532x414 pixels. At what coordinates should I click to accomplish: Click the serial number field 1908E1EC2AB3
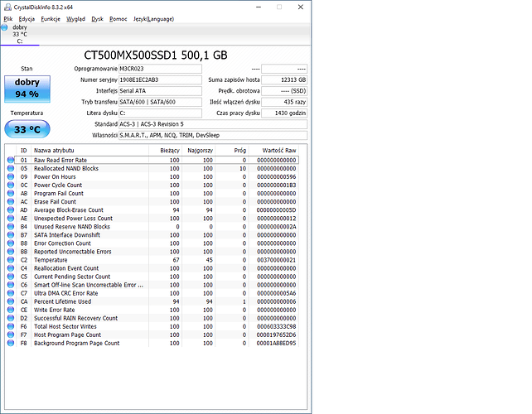click(160, 80)
